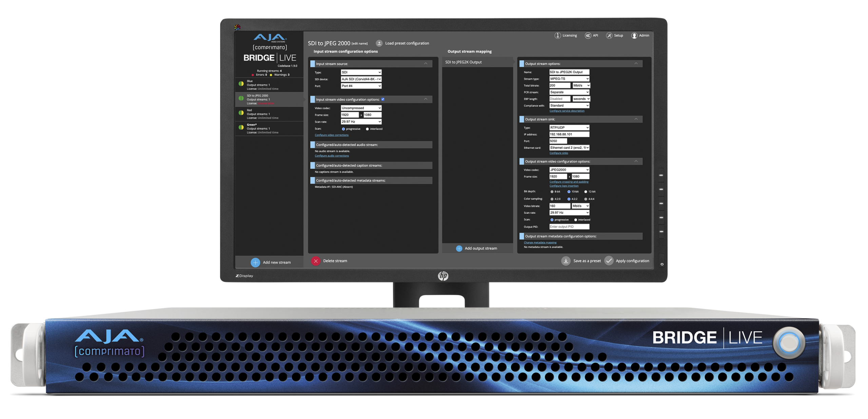Open the SDI device dropdown
Screen dimensions: 868x419
coord(361,79)
